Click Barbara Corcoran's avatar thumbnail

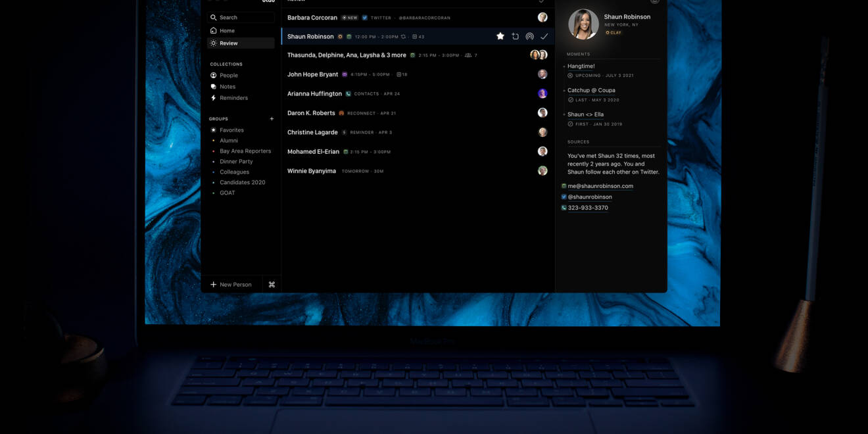542,18
